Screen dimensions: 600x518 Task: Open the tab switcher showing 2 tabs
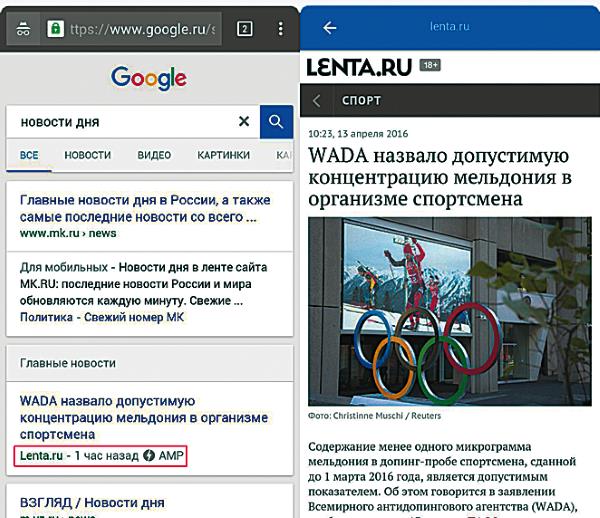[x=245, y=29]
